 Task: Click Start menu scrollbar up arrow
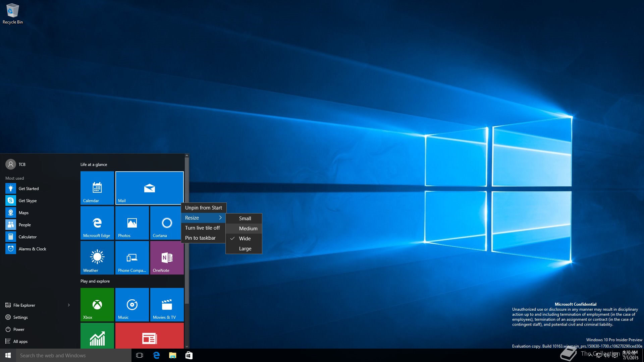tap(187, 156)
